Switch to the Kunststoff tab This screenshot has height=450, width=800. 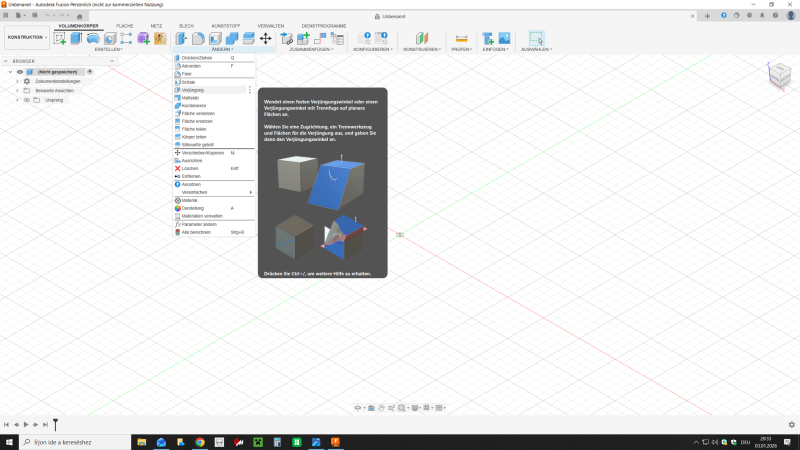tap(226, 26)
